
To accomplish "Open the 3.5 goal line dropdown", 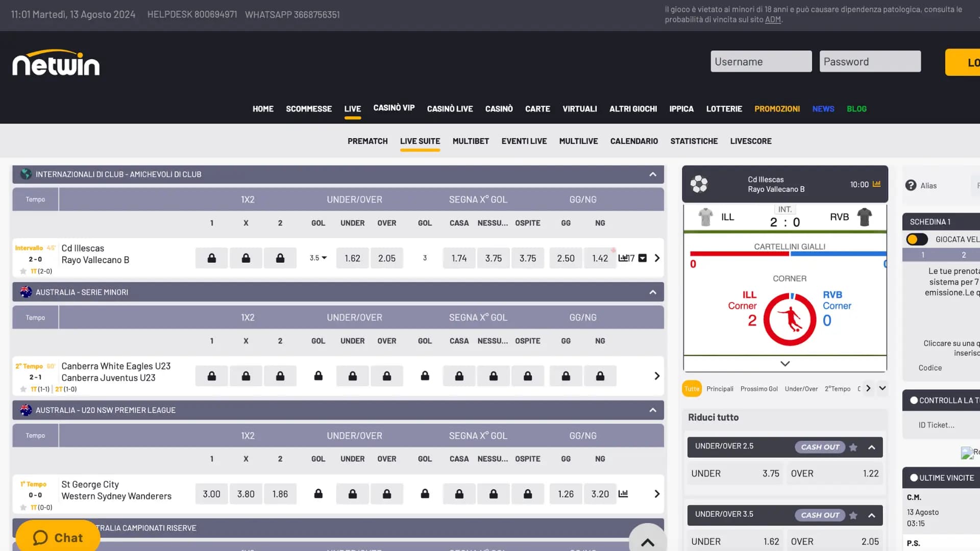I will coord(317,258).
